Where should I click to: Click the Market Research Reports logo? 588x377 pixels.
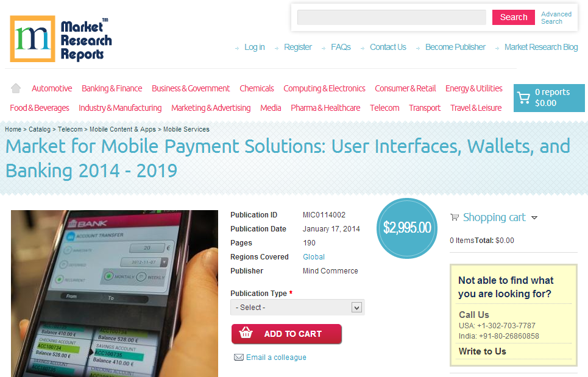click(61, 39)
